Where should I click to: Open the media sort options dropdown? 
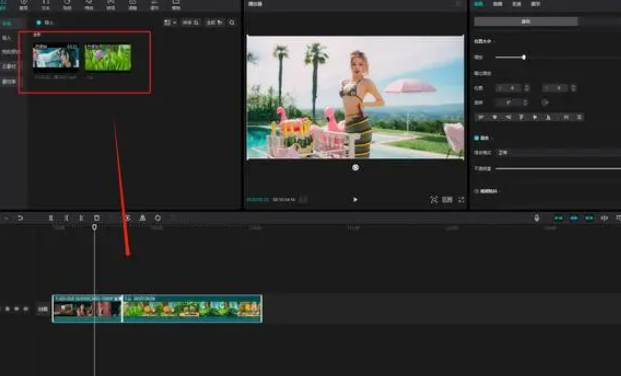pyautogui.click(x=190, y=23)
